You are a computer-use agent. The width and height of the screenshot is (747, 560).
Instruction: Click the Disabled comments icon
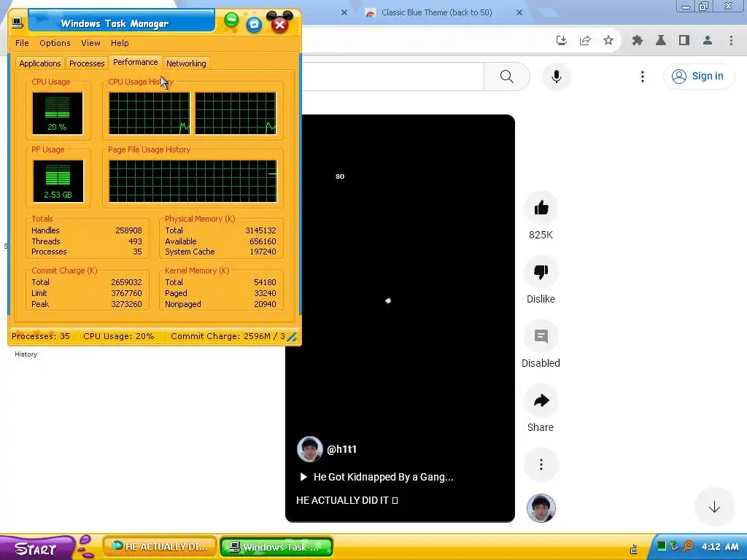click(541, 336)
